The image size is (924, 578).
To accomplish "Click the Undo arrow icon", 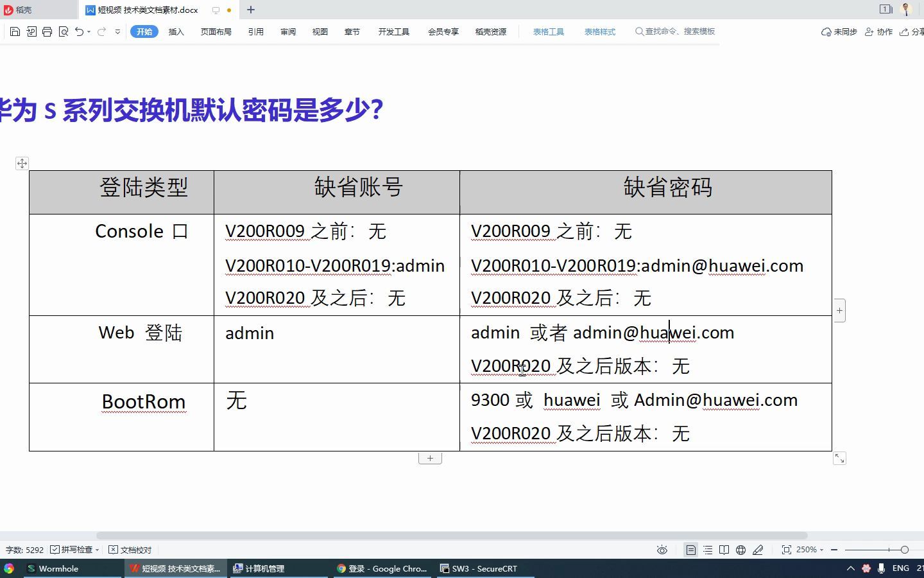I will (x=79, y=31).
